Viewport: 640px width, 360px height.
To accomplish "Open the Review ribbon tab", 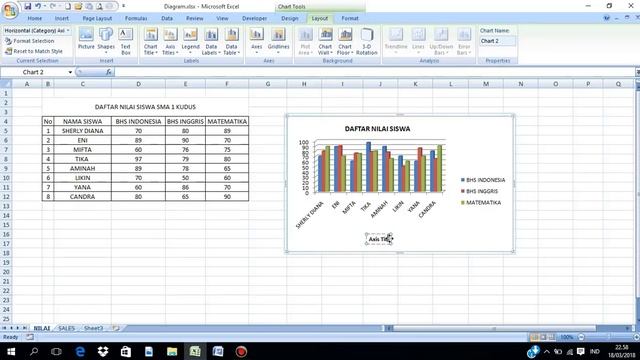I will [195, 18].
